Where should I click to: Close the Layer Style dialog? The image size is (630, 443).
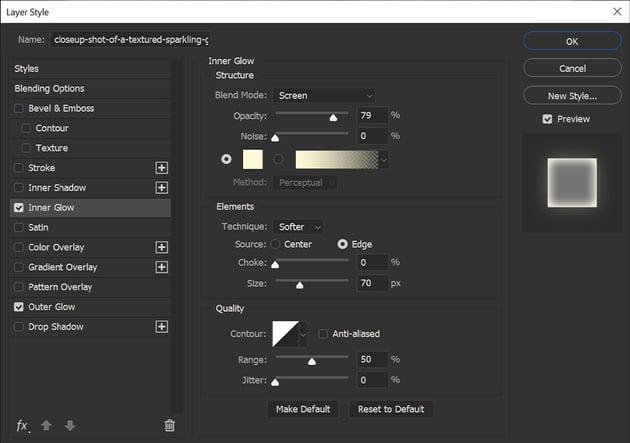[x=617, y=12]
